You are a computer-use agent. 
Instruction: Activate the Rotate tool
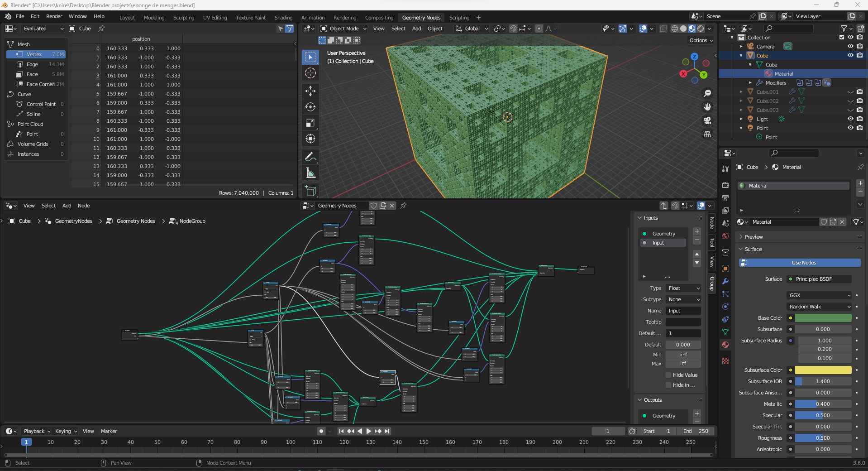pyautogui.click(x=310, y=107)
